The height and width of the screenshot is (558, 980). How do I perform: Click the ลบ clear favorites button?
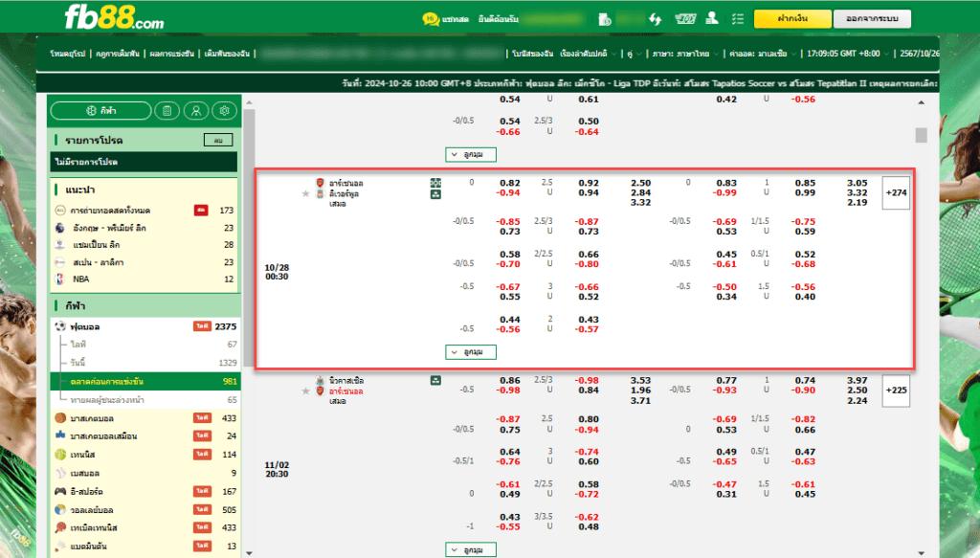point(218,140)
